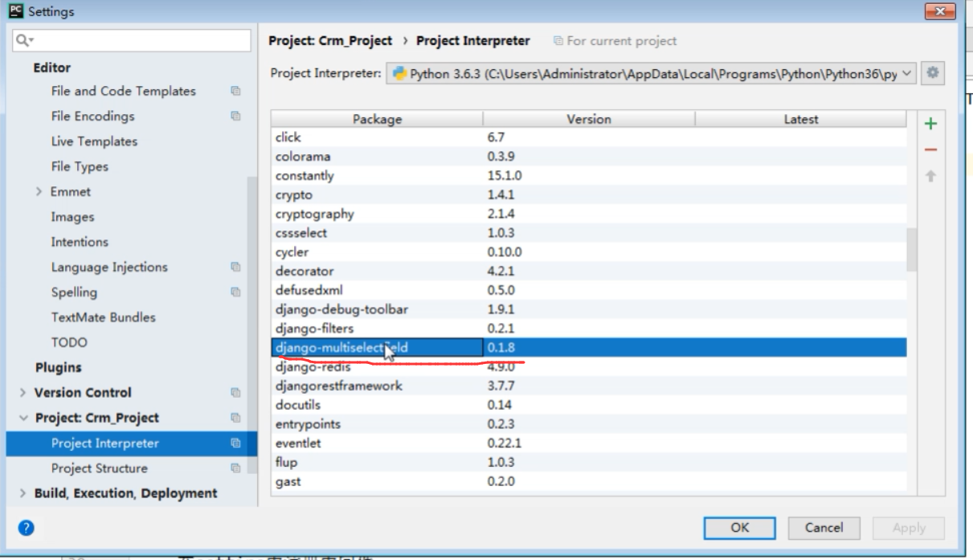Select the cssselect package row
Image resolution: width=973 pixels, height=560 pixels.
589,233
